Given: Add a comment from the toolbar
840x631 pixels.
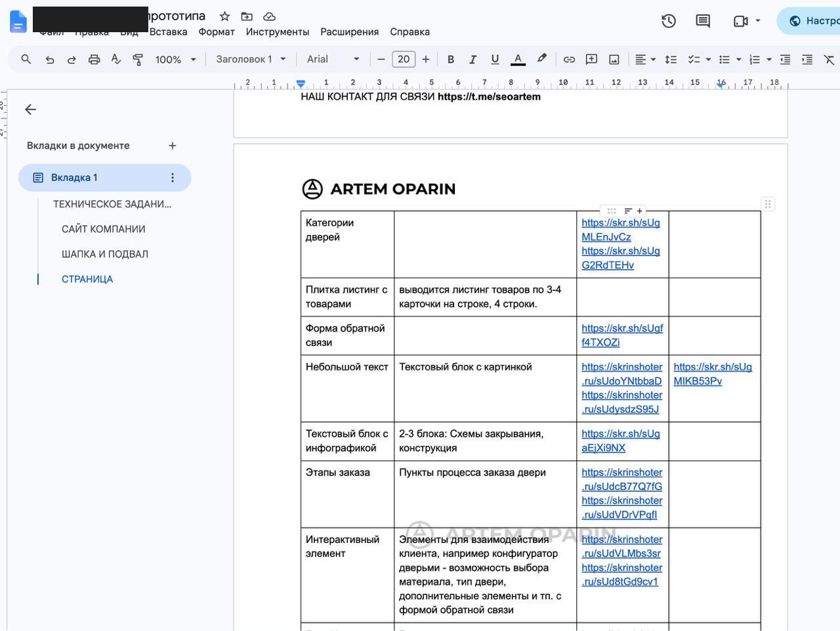Looking at the screenshot, I should (x=591, y=59).
